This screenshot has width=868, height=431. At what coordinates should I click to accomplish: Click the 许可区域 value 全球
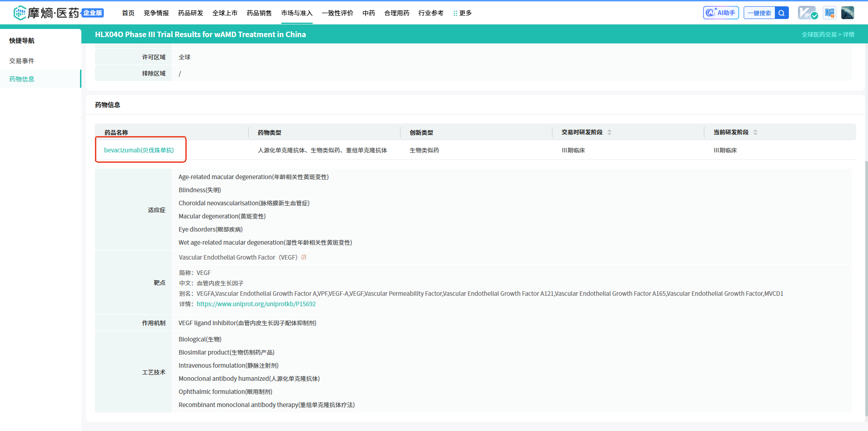pyautogui.click(x=184, y=57)
